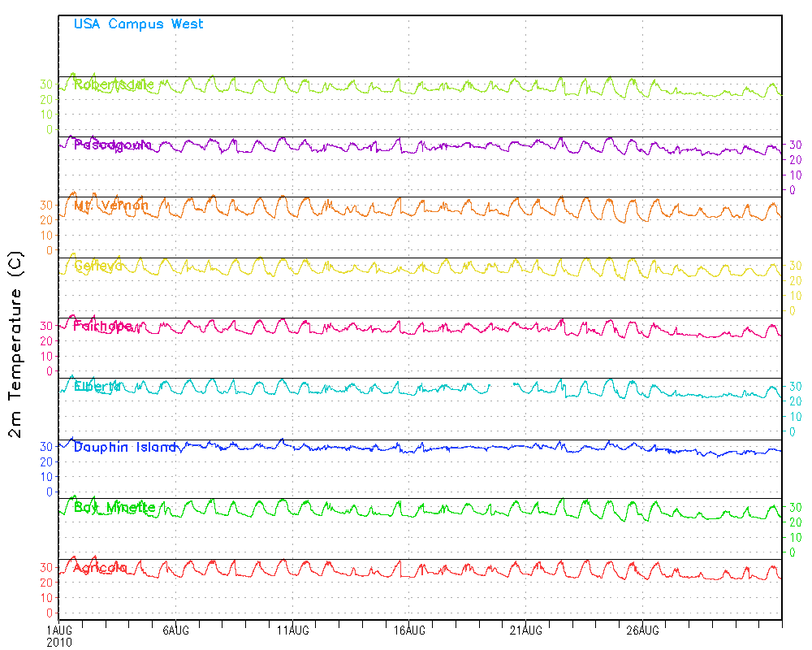The image size is (812, 650).
Task: Click the Bay Minette station label
Action: (x=114, y=507)
